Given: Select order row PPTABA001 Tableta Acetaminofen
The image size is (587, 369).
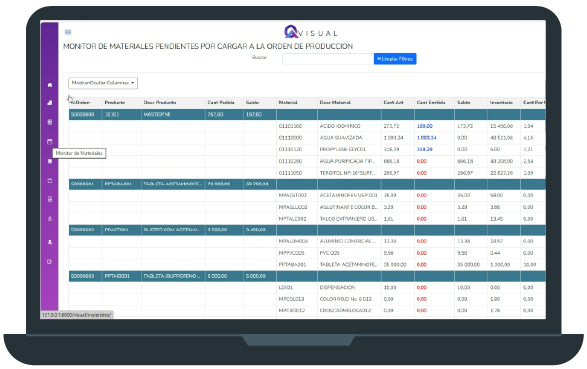Looking at the screenshot, I should (x=307, y=184).
